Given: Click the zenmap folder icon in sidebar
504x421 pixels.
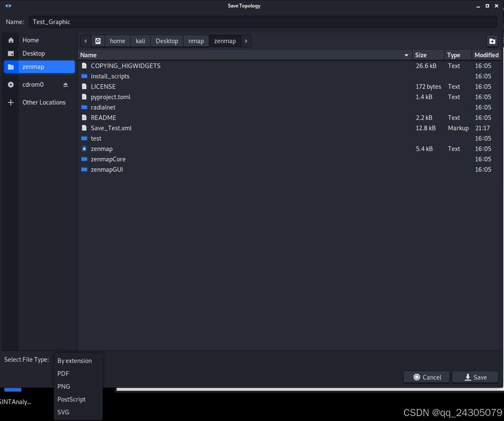Looking at the screenshot, I should 11,67.
